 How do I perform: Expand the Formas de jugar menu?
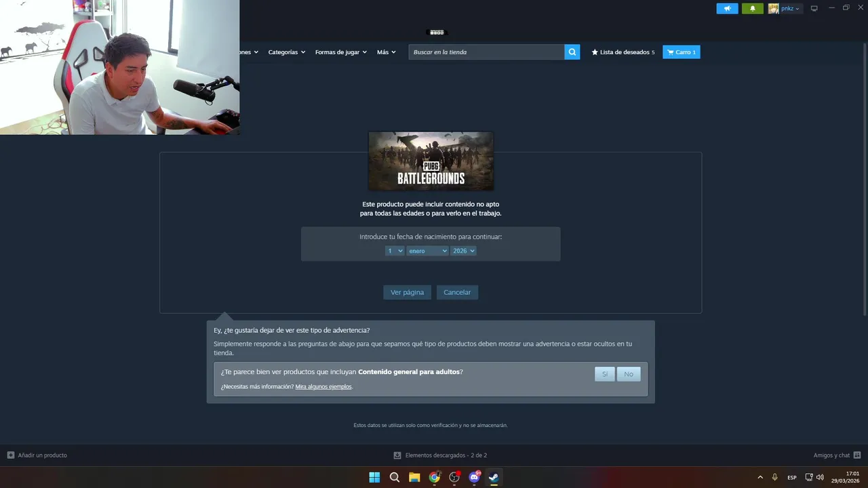click(340, 52)
